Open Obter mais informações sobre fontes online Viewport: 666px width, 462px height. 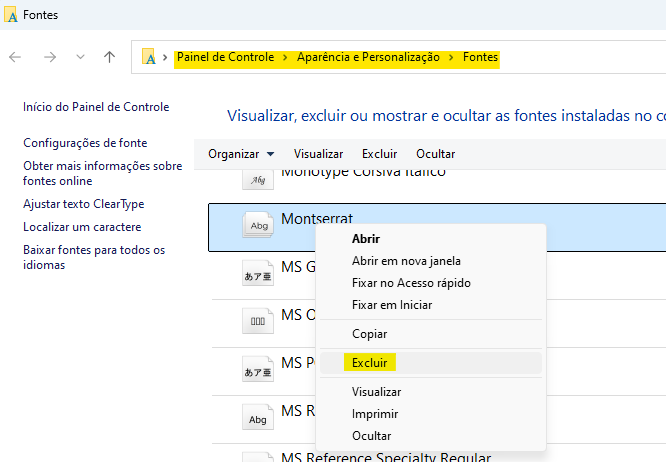click(x=103, y=173)
